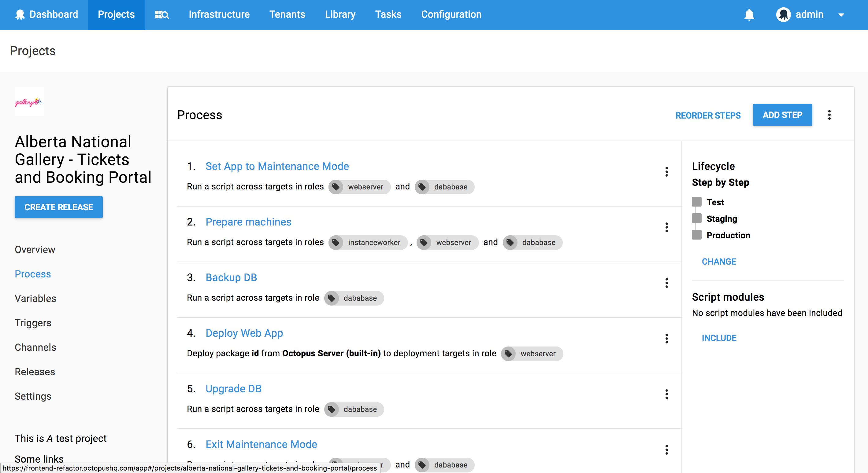Open the overflow menu for the Backup DB step
868x473 pixels.
666,283
